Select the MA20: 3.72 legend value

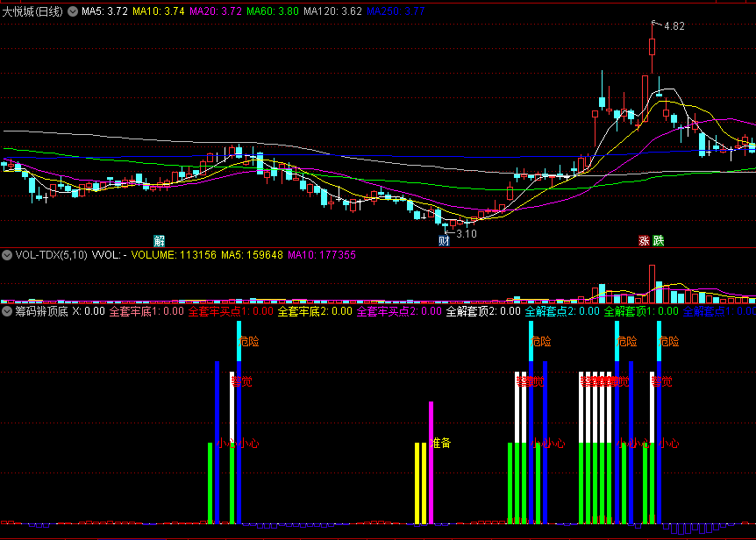coord(216,11)
